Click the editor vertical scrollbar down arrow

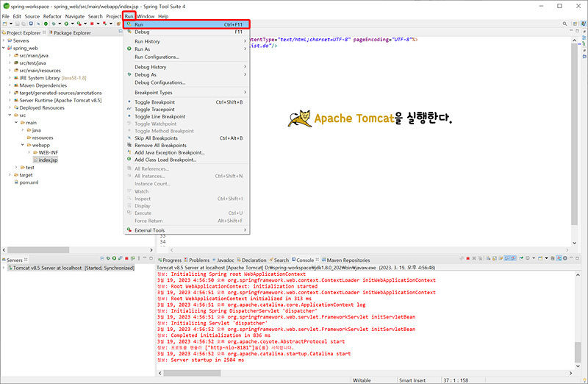574,243
